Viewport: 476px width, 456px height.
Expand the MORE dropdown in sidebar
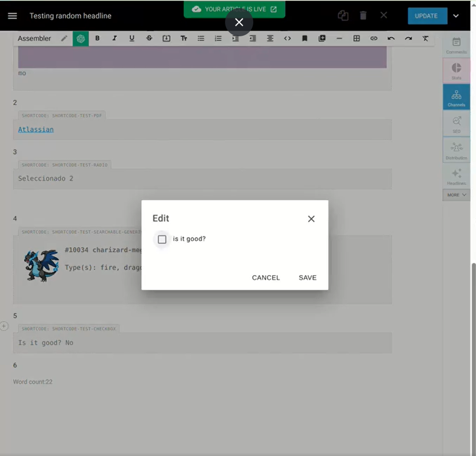[x=456, y=195]
